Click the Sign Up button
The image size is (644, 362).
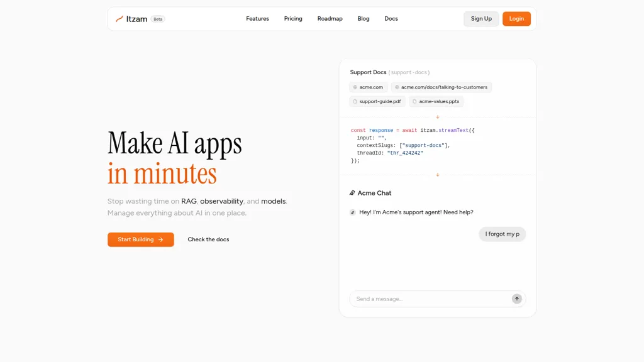[481, 18]
